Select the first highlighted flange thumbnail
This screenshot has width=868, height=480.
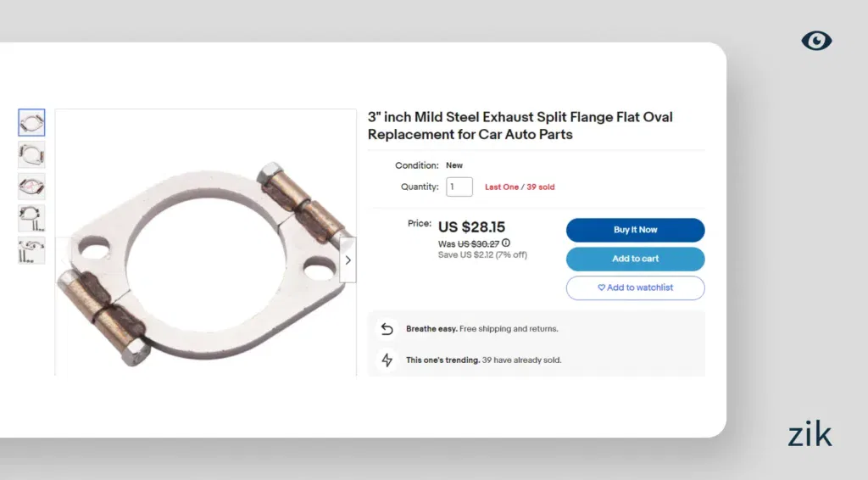[x=31, y=123]
